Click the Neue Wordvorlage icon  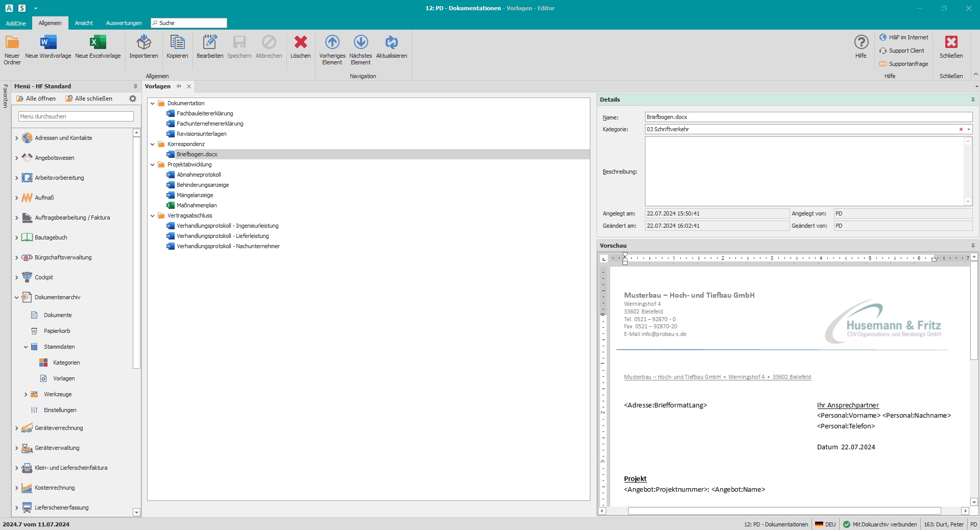pos(48,42)
